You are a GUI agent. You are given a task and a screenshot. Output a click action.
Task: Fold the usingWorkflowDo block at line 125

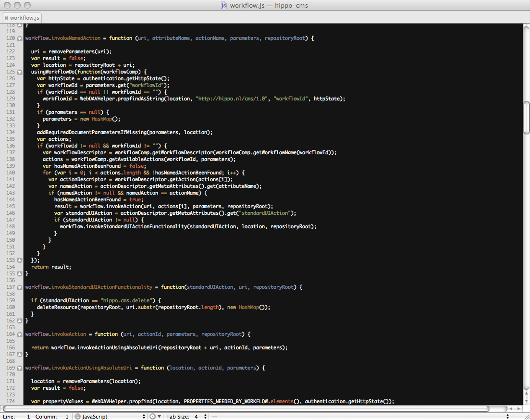[20, 72]
